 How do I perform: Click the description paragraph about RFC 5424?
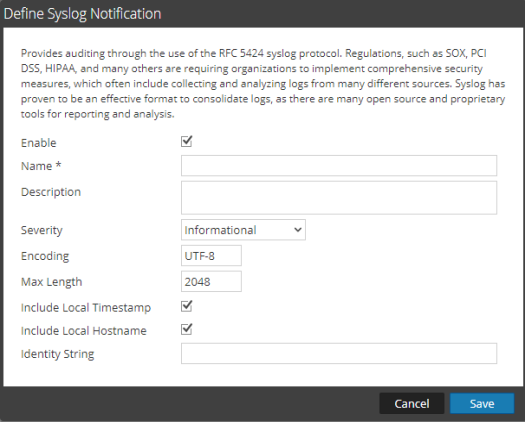tap(263, 83)
